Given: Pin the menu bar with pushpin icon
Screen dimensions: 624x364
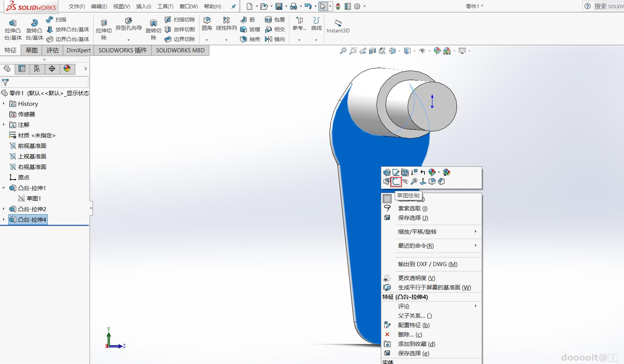Looking at the screenshot, I should click(x=234, y=6).
